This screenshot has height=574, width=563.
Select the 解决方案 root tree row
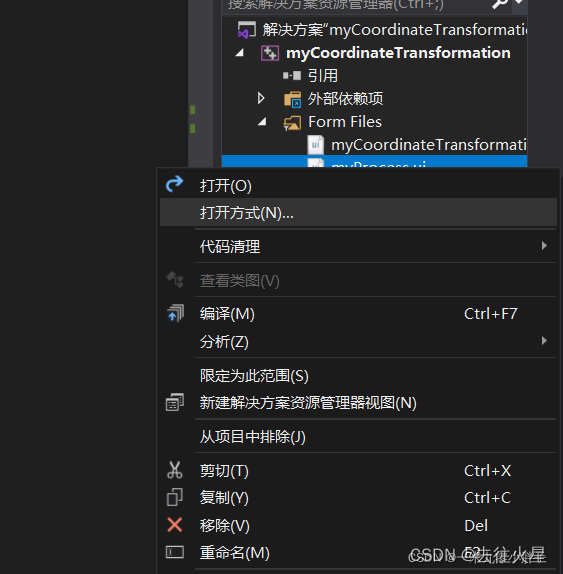374,30
